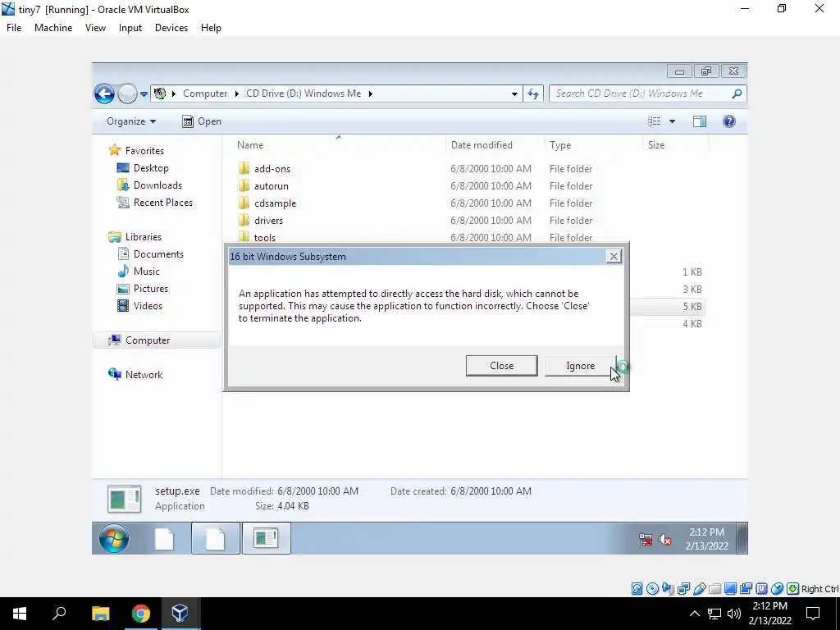The height and width of the screenshot is (630, 840).
Task: Click the Explorer forward arrow button
Action: (127, 94)
